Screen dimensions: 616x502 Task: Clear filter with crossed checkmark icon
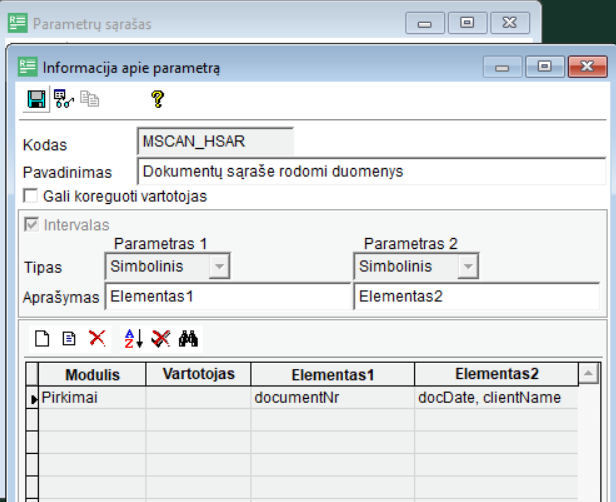(x=161, y=339)
